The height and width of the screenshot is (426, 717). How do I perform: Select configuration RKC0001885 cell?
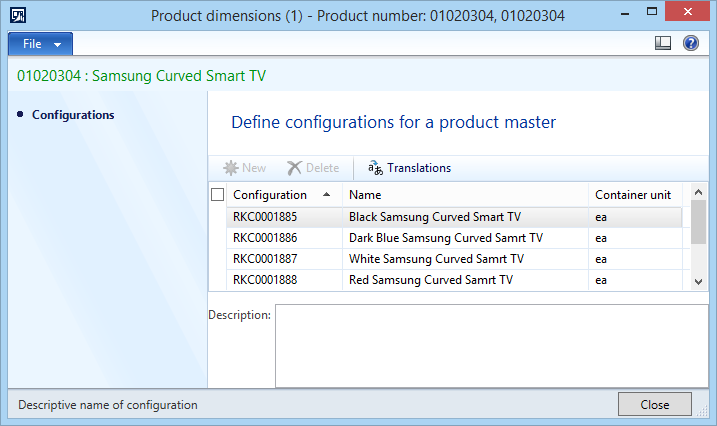click(284, 217)
